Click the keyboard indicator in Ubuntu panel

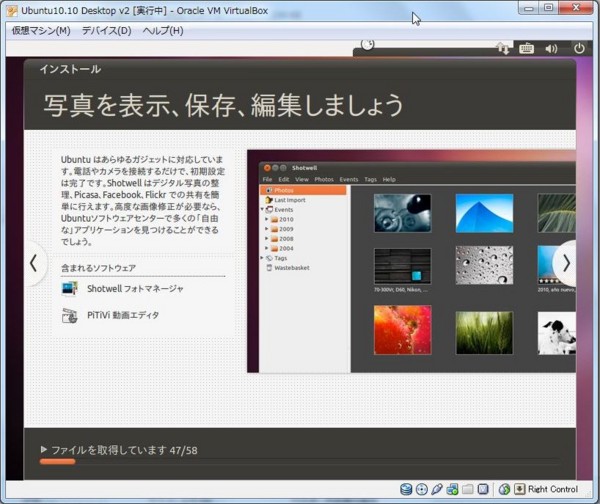click(527, 49)
